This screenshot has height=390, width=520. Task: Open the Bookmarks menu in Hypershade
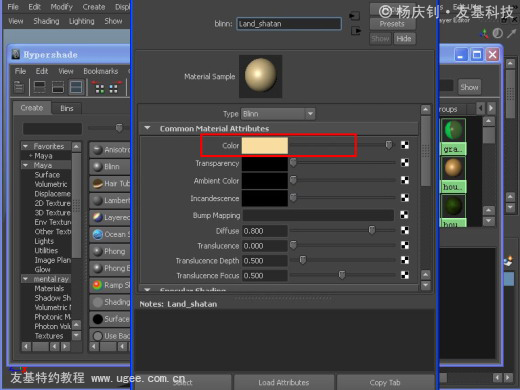coord(101,71)
